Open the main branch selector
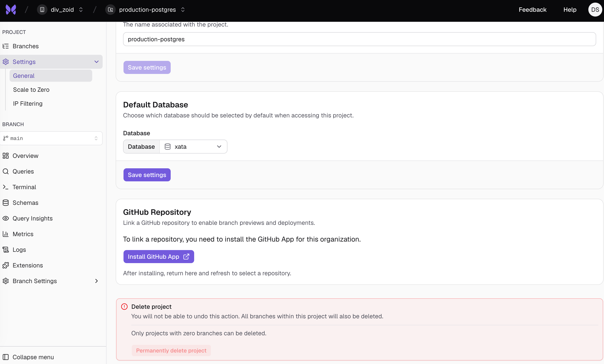 pyautogui.click(x=51, y=138)
